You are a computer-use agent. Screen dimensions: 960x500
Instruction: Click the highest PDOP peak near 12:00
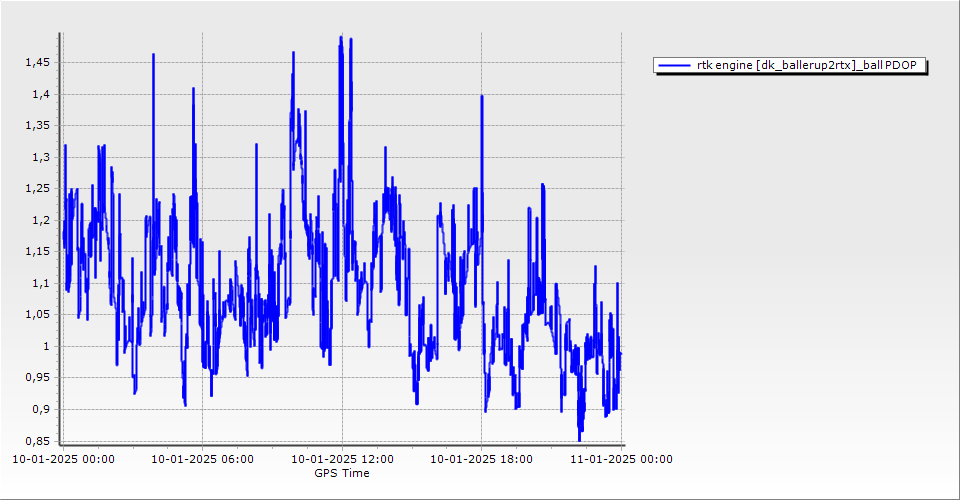341,38
